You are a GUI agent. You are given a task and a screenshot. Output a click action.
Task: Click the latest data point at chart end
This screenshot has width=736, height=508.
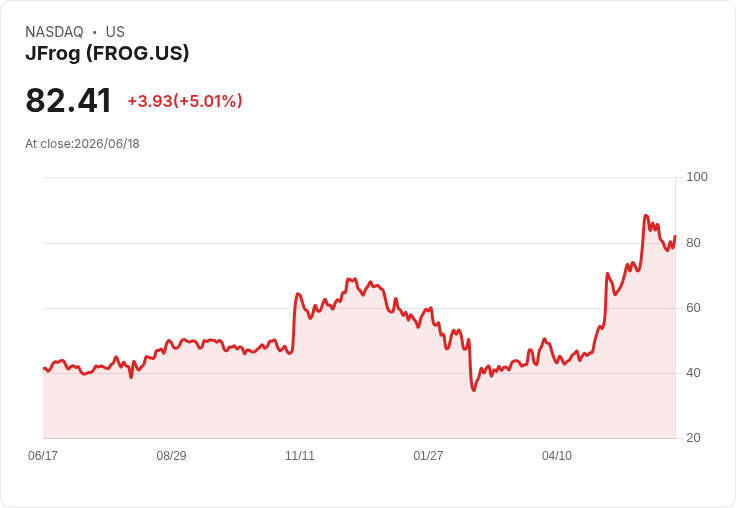click(675, 236)
